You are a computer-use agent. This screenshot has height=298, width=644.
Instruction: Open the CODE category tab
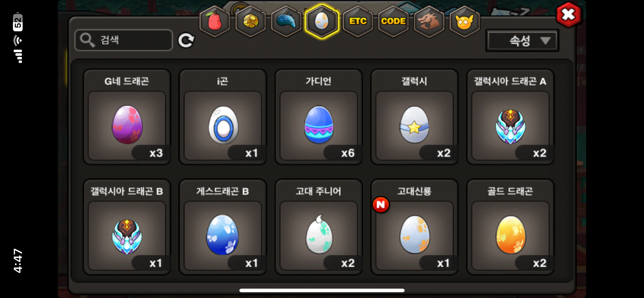[x=394, y=22]
